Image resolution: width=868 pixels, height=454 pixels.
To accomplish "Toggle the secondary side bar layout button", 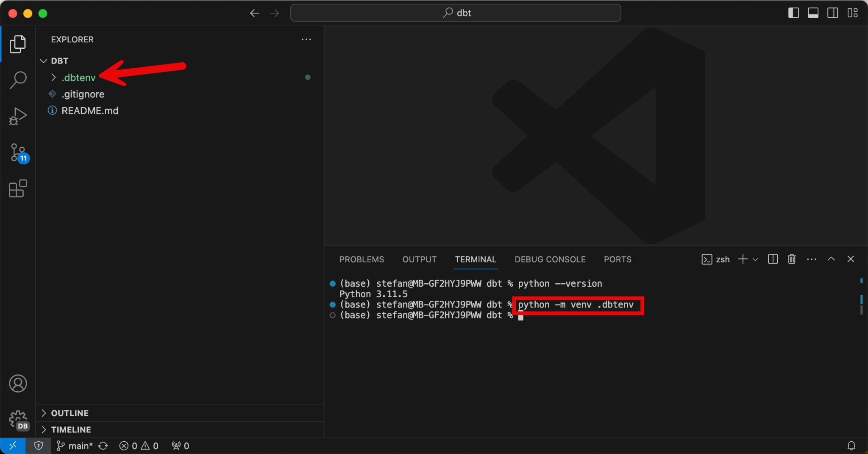I will click(x=832, y=13).
